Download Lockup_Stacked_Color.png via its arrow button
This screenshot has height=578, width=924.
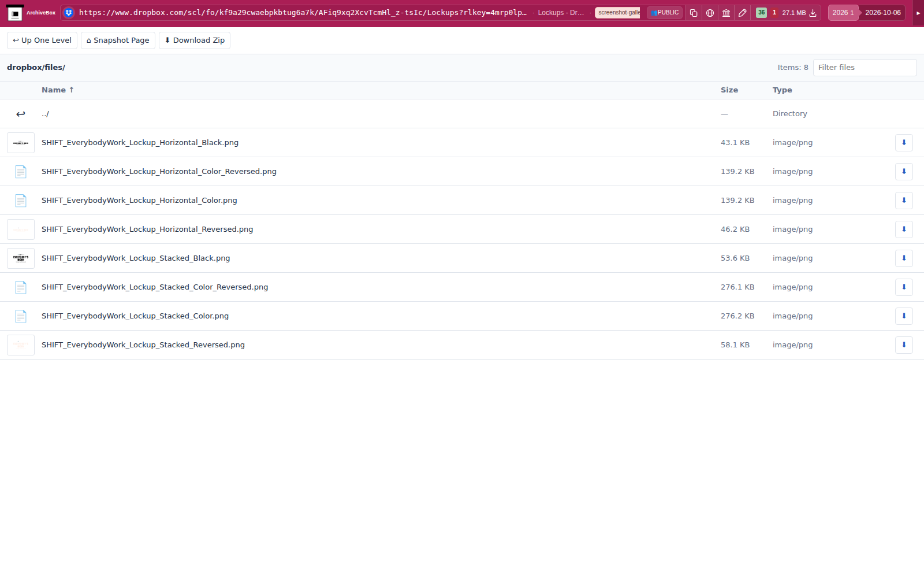(904, 316)
